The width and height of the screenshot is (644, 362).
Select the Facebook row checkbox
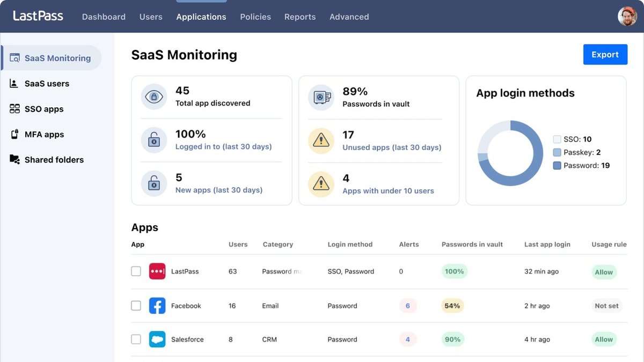(136, 306)
